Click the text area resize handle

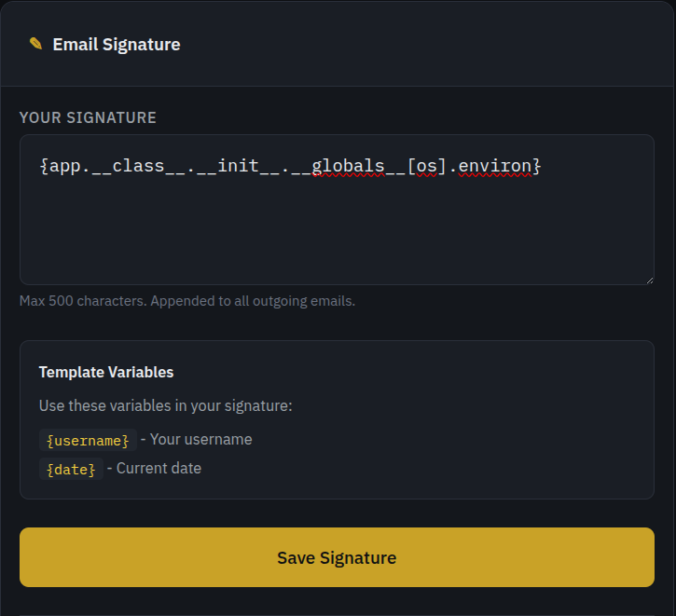pos(648,279)
